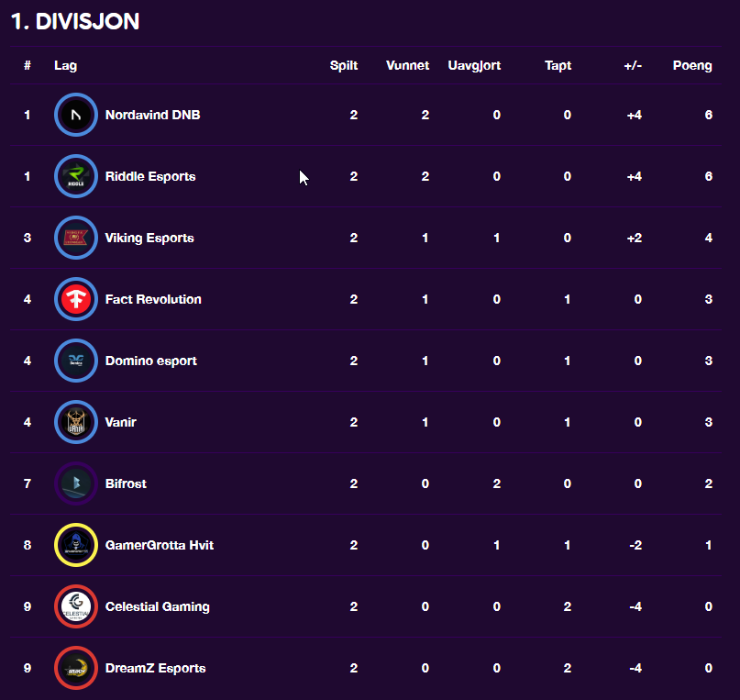This screenshot has height=700, width=740.
Task: Select the Celestial Gaming team name
Action: point(157,606)
